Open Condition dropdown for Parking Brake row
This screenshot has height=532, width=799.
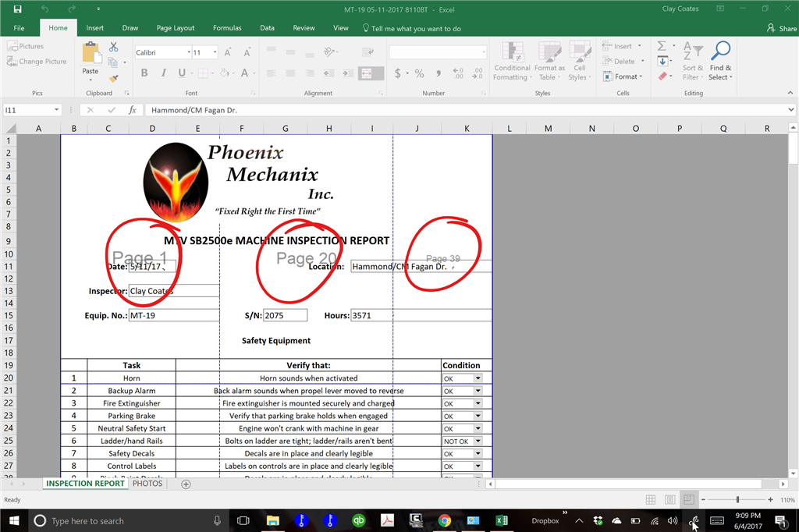pos(478,416)
